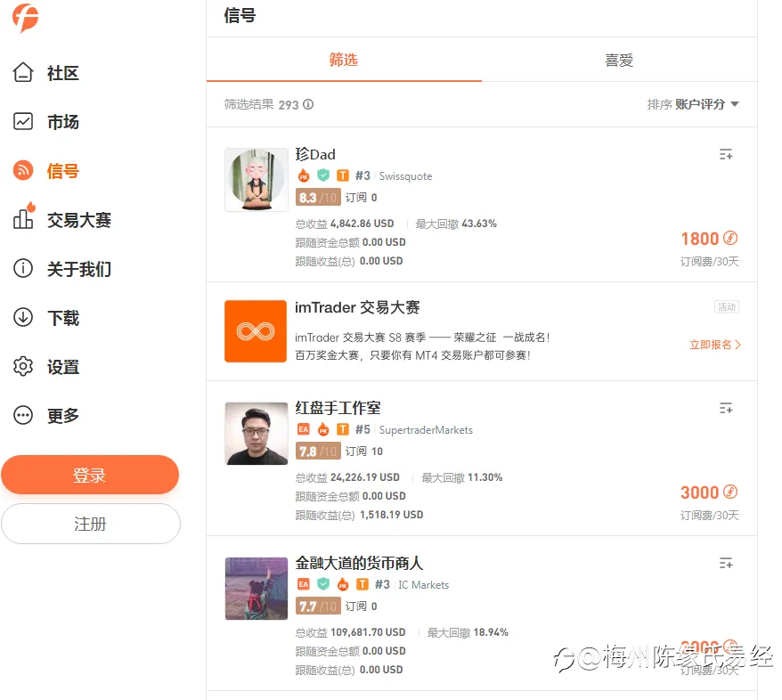Viewport: 782px width, 700px height.
Task: Switch to the 筛选 tab
Action: pos(344,60)
